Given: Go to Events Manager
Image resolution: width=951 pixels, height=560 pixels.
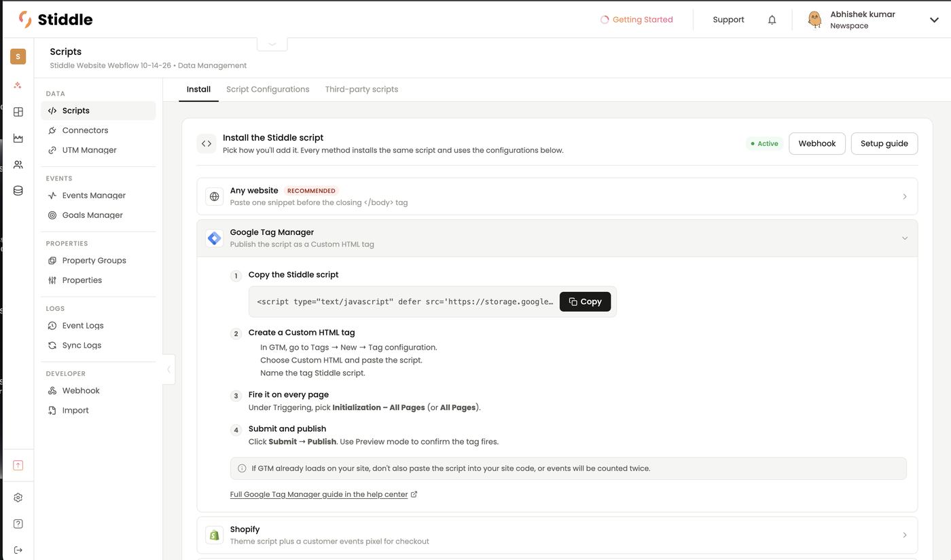Looking at the screenshot, I should tap(98, 195).
